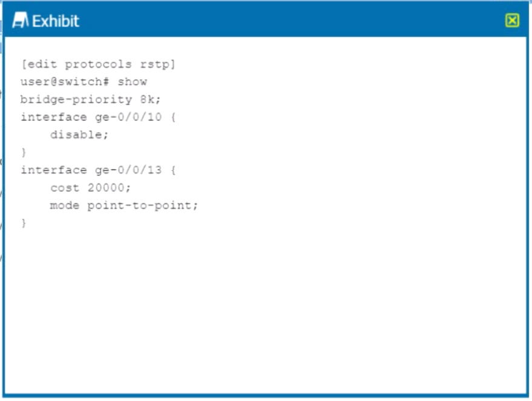Viewport: 532px width, 401px height.
Task: Click the interface ge-0/0/10 line
Action: pos(98,117)
